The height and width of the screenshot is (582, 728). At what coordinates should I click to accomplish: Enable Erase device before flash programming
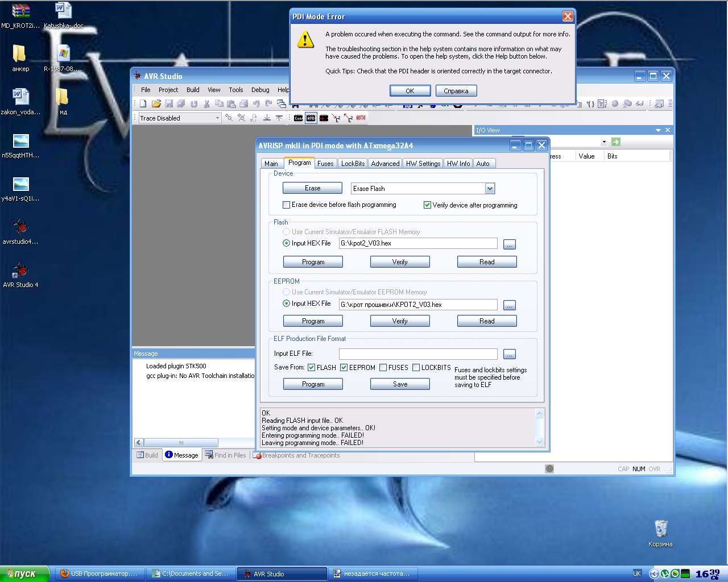286,205
